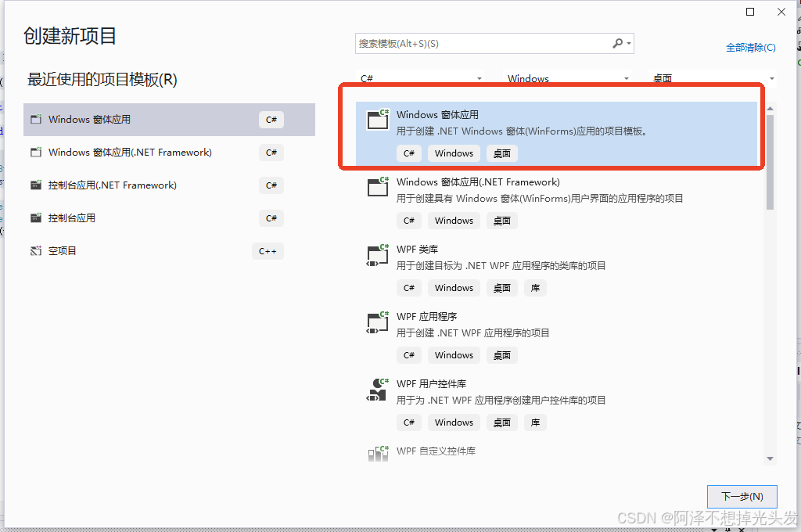
Task: Select recent template Windows 窗体应用
Action: [x=169, y=120]
